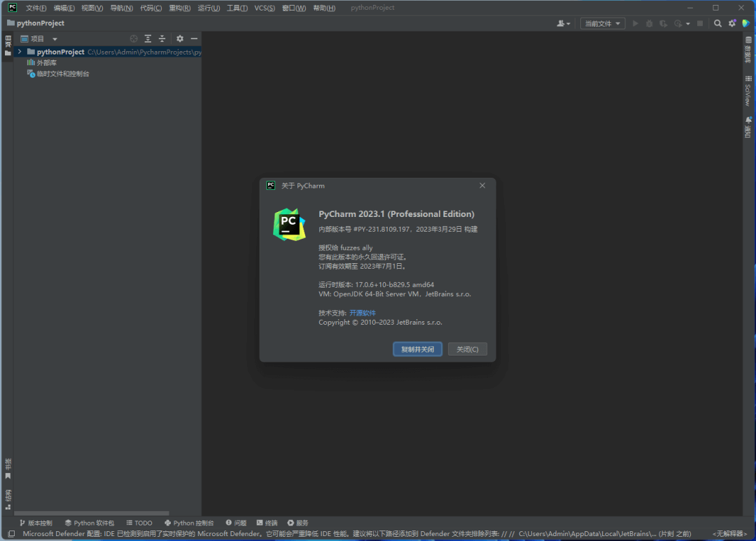Click the Expand All icon in Project panel
The width and height of the screenshot is (756, 541).
pos(148,39)
